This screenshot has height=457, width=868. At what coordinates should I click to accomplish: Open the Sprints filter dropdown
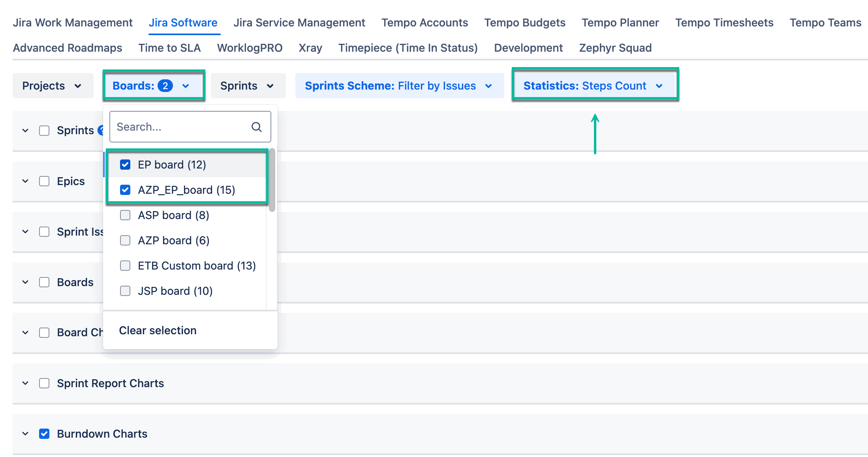click(248, 86)
